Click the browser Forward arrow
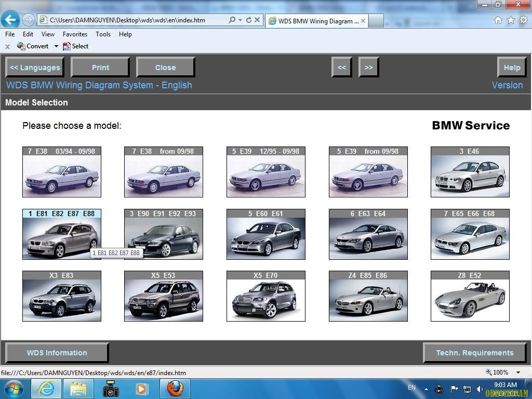The image size is (532, 399). pos(29,20)
